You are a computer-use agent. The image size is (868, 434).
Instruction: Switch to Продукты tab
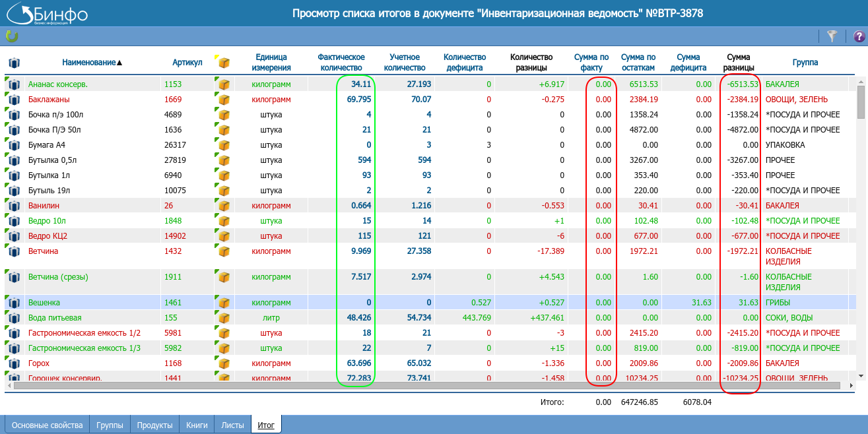[x=154, y=425]
